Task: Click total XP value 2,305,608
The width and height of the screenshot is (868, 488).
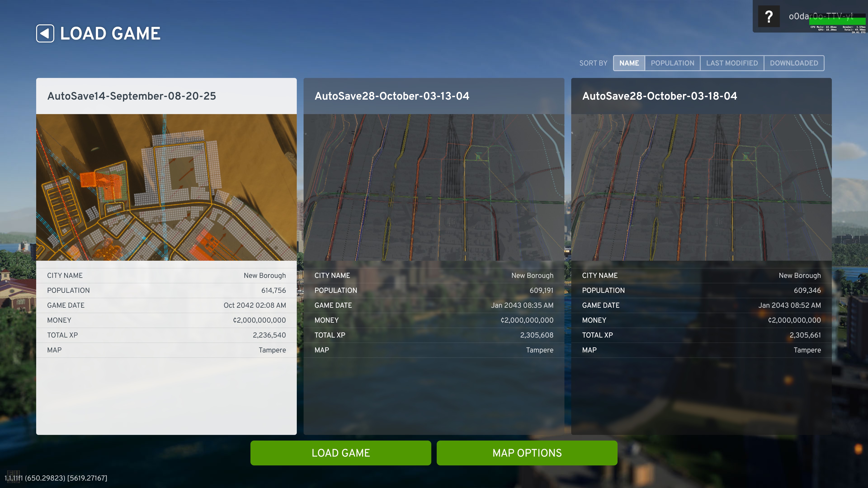Action: (537, 335)
